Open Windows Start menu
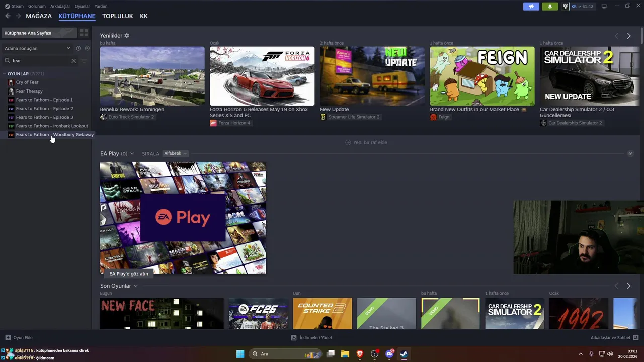This screenshot has width=644, height=362. [x=240, y=354]
